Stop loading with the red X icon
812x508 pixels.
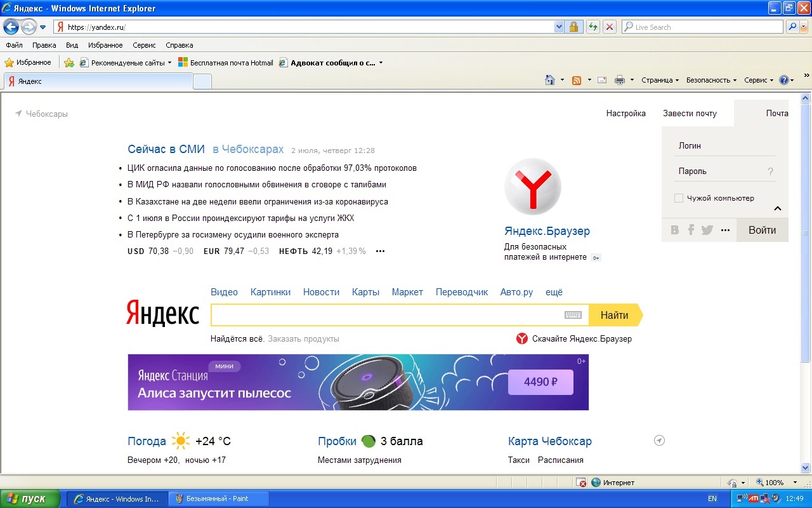point(609,27)
